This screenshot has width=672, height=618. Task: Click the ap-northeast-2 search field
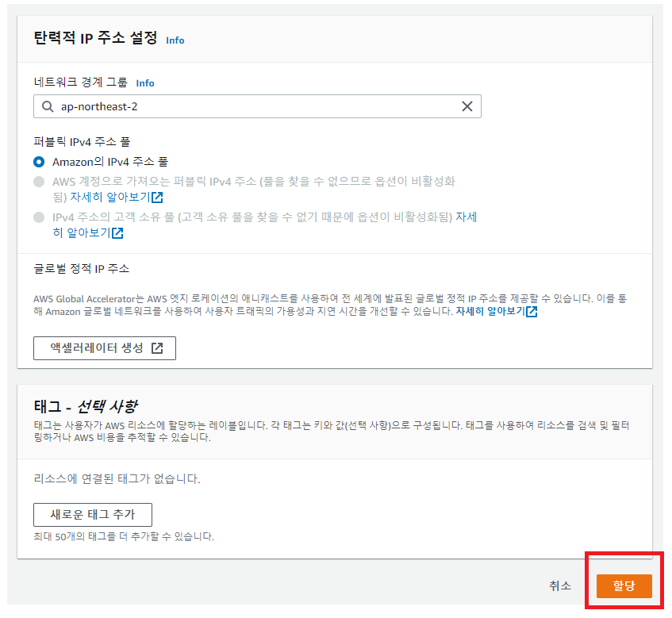(x=257, y=106)
